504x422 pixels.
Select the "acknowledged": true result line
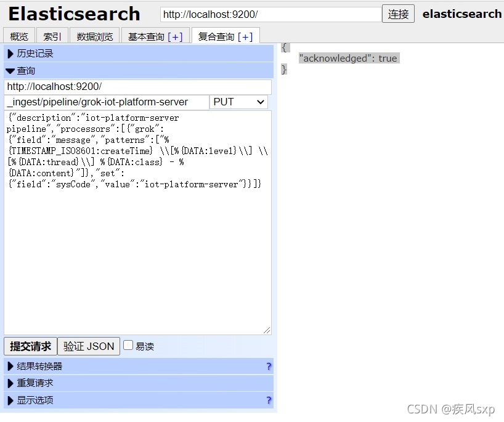(349, 58)
